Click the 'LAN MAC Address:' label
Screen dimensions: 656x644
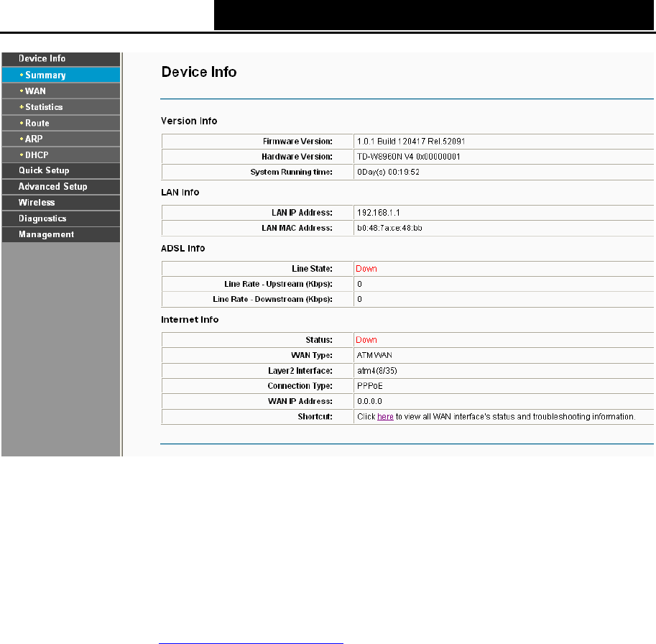point(297,228)
